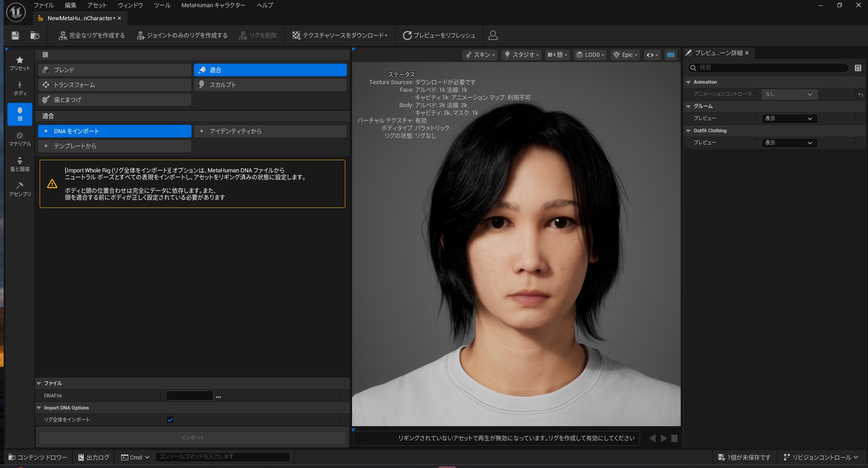
Task: Toggle the リグ全体をインポート checkbox
Action: coord(170,420)
